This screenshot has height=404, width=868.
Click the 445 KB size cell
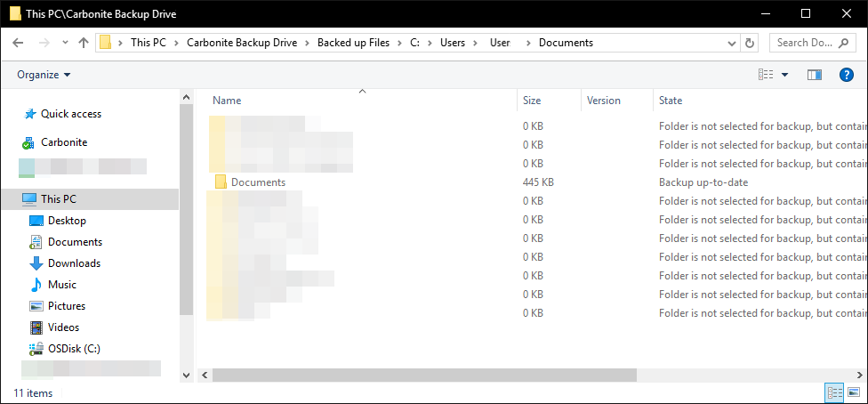coord(539,182)
